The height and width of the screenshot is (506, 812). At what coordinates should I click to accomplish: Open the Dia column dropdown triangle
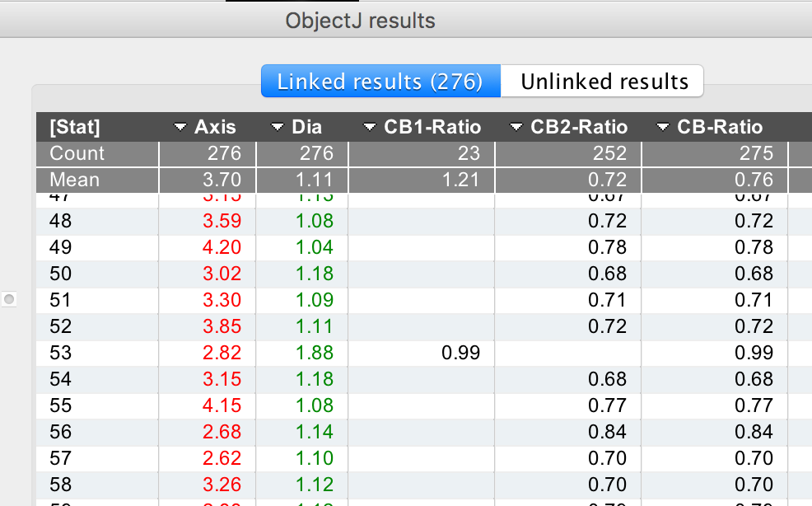click(278, 127)
